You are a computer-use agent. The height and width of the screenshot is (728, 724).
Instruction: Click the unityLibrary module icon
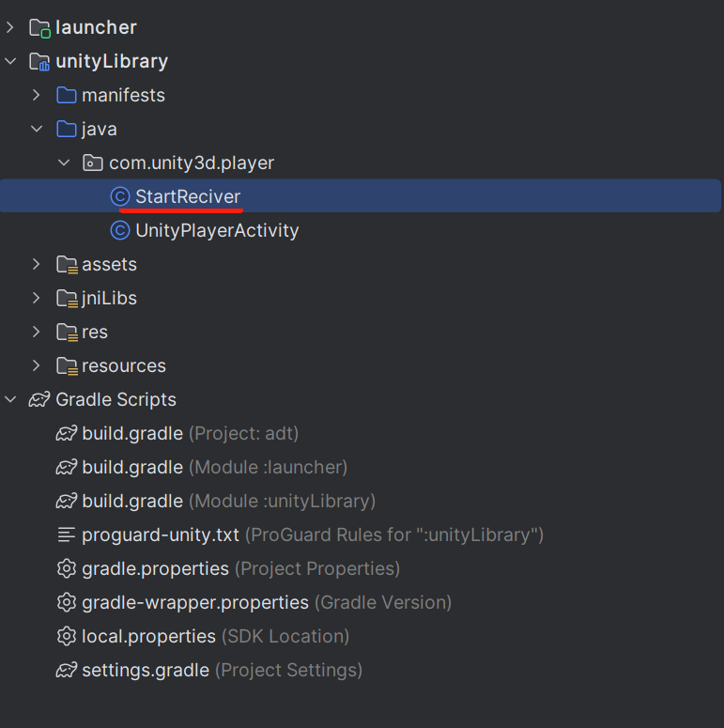39,62
